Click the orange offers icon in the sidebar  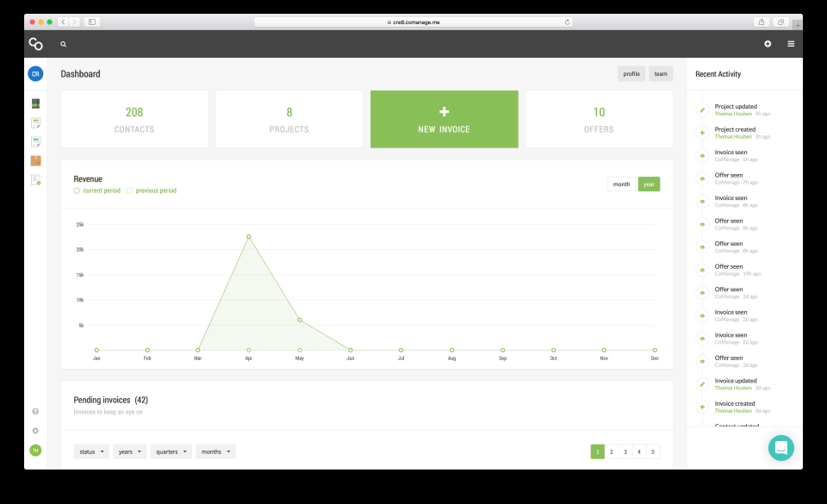click(35, 160)
